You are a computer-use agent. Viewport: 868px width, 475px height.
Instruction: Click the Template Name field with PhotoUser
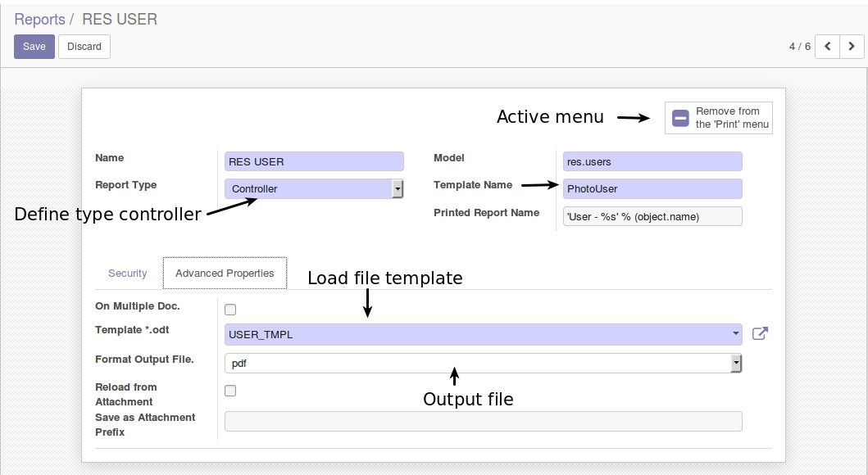[652, 188]
